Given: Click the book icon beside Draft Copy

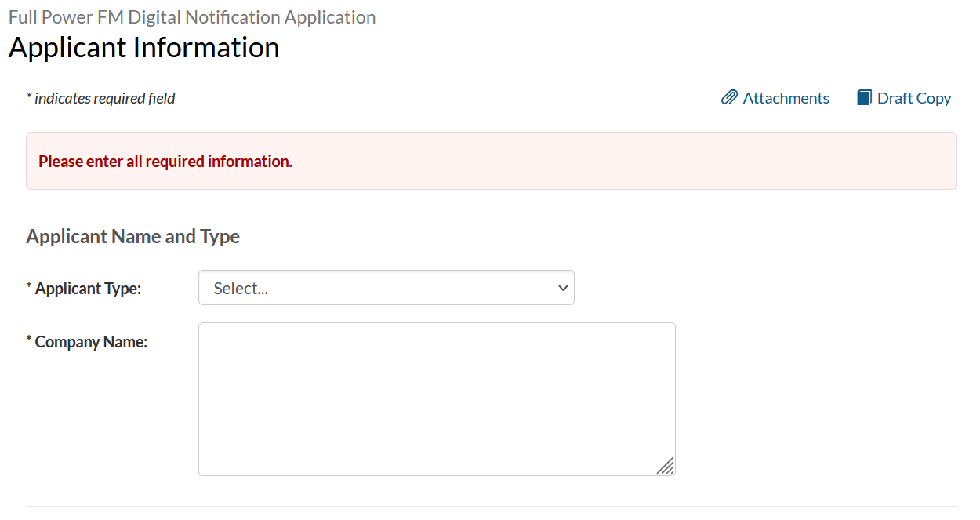Looking at the screenshot, I should [864, 97].
